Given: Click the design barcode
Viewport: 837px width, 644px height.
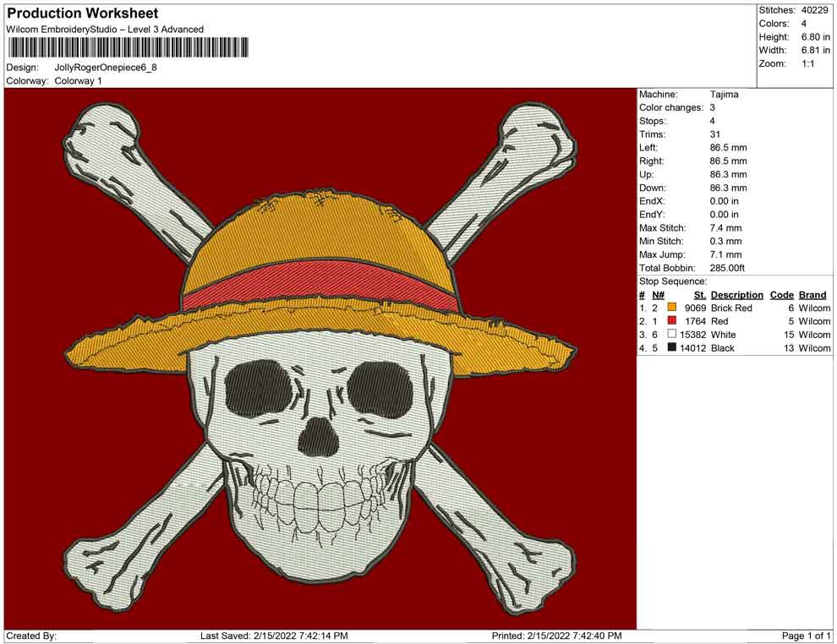Looking at the screenshot, I should point(129,48).
